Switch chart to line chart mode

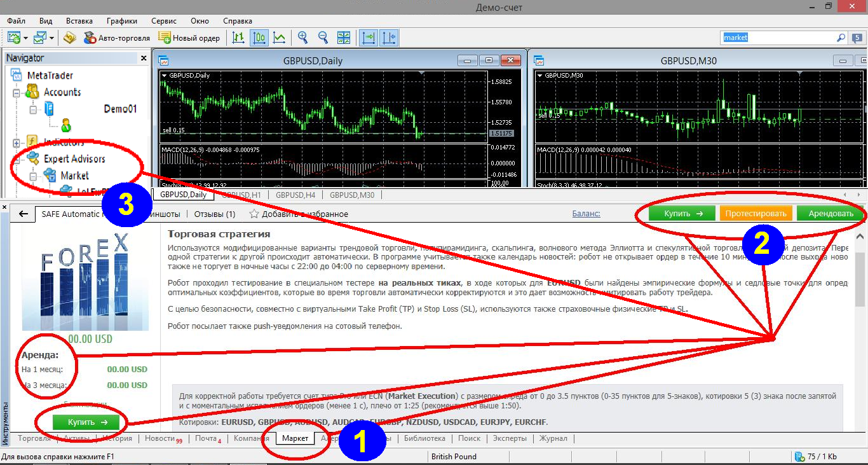pos(279,38)
